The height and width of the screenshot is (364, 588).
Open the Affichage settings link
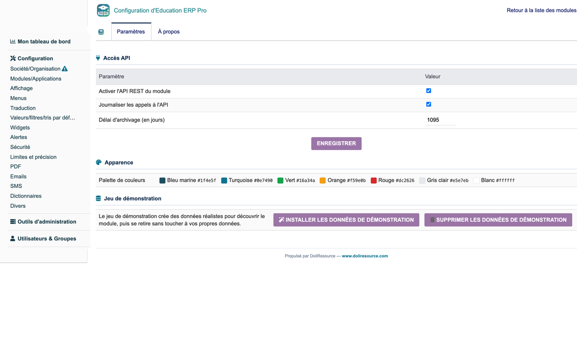pyautogui.click(x=22, y=88)
